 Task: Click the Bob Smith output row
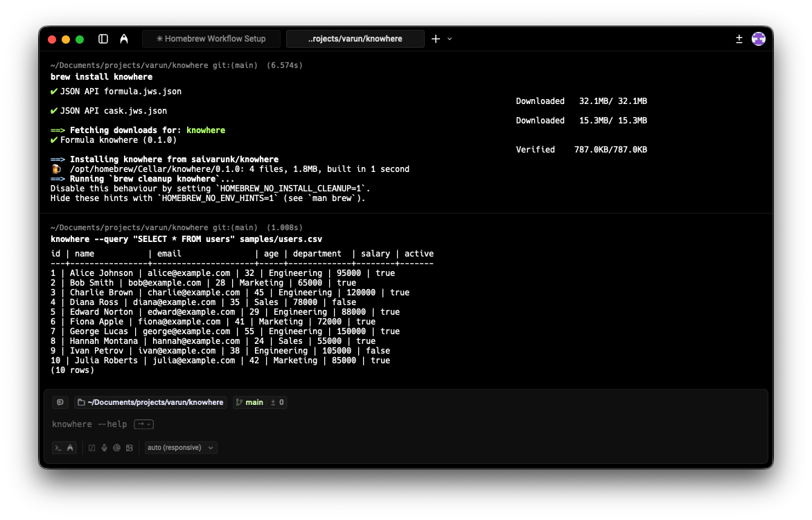point(203,283)
